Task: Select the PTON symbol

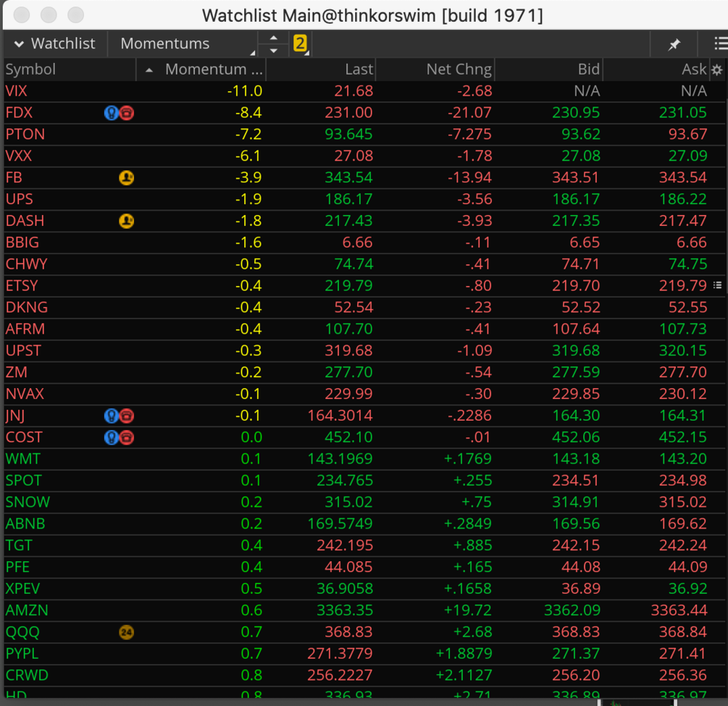Action: coord(25,134)
